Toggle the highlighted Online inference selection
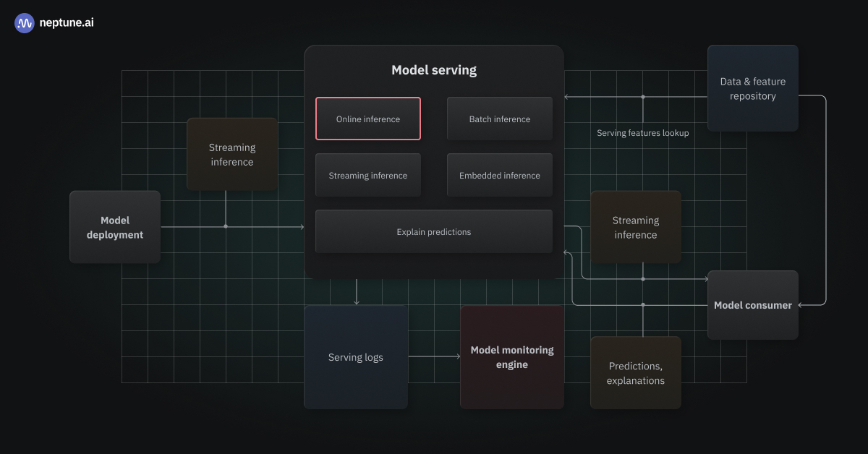The image size is (868, 454). pos(367,118)
